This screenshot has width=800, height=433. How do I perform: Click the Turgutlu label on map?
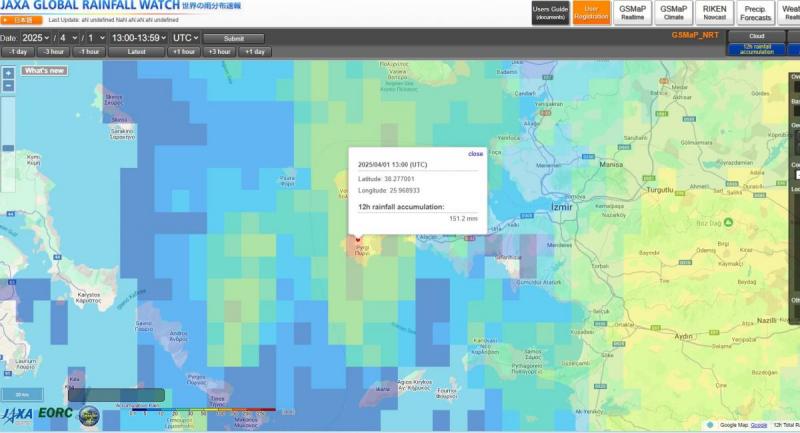click(x=660, y=189)
